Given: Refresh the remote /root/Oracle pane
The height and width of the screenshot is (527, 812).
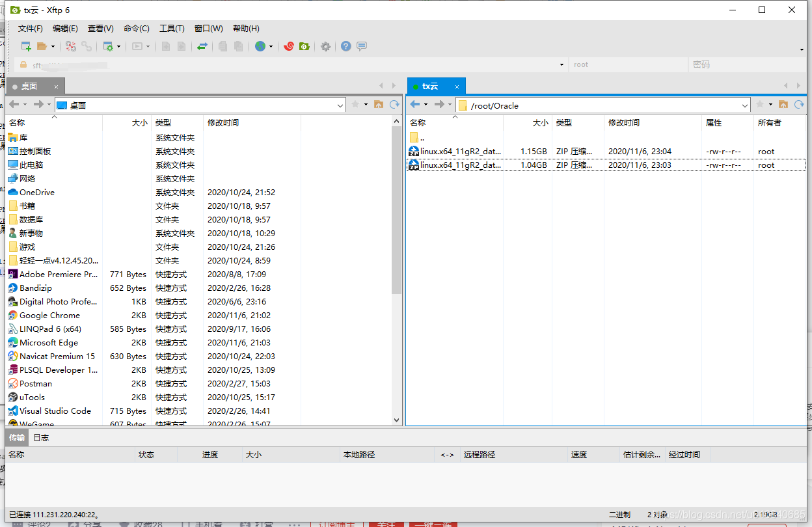Looking at the screenshot, I should tap(799, 105).
